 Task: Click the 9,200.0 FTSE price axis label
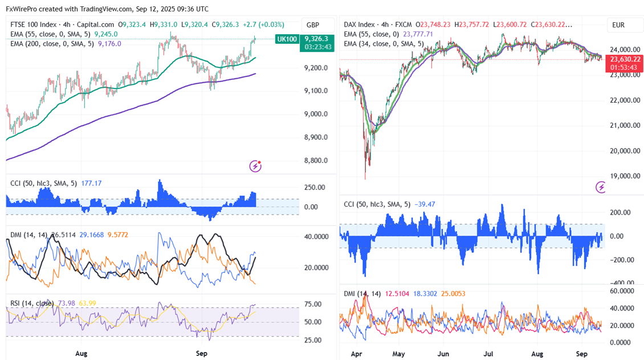pyautogui.click(x=316, y=68)
